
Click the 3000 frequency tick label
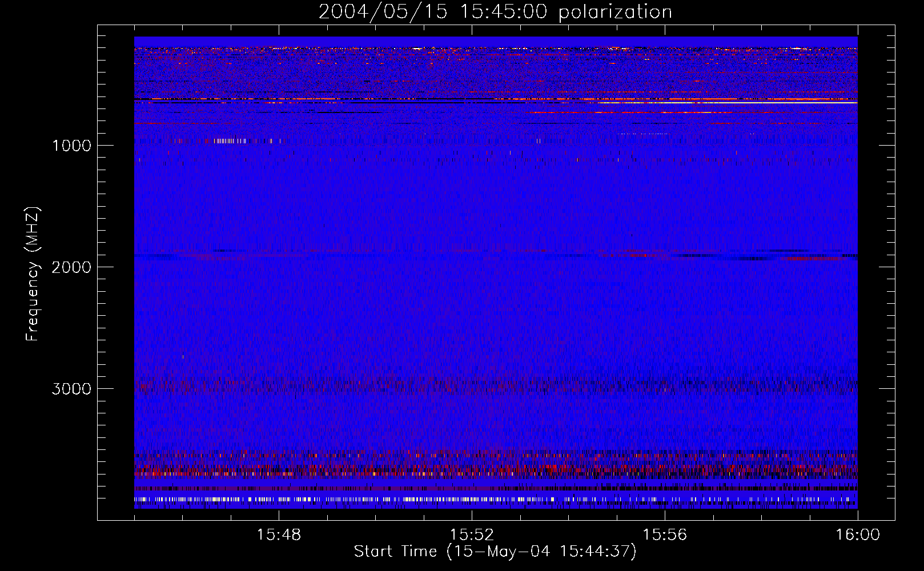coord(72,389)
